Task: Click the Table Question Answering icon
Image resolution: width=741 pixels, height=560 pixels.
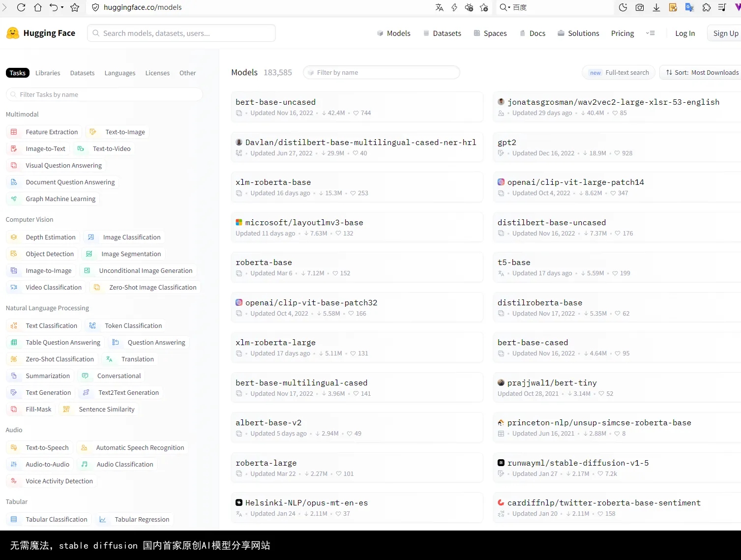Action: pos(14,342)
